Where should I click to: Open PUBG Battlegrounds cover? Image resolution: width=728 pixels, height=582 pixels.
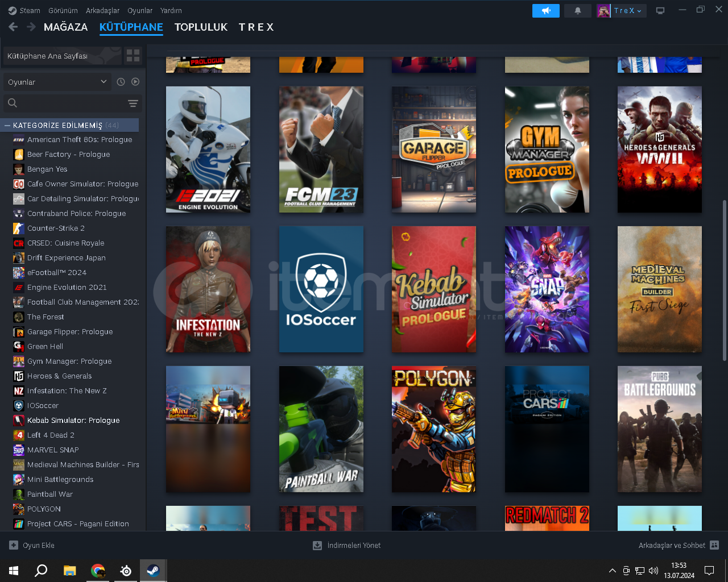click(x=660, y=429)
